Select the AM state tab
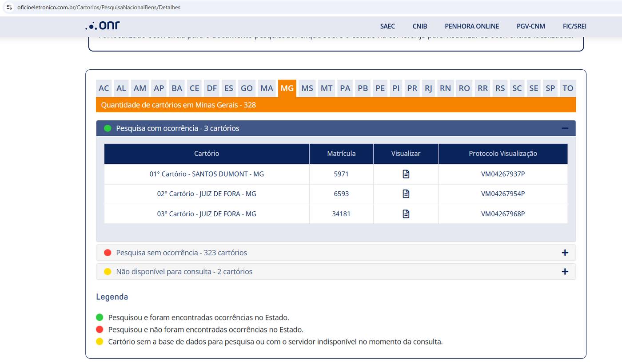The height and width of the screenshot is (364, 622). (140, 88)
